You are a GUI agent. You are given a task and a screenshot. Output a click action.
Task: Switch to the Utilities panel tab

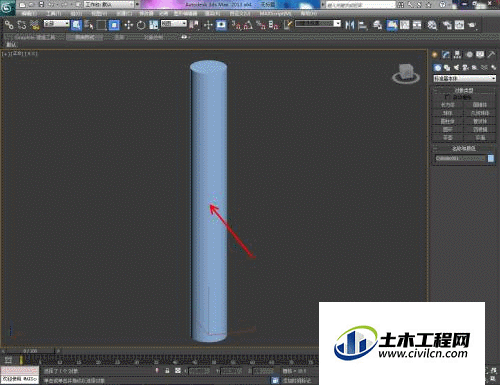pyautogui.click(x=491, y=55)
